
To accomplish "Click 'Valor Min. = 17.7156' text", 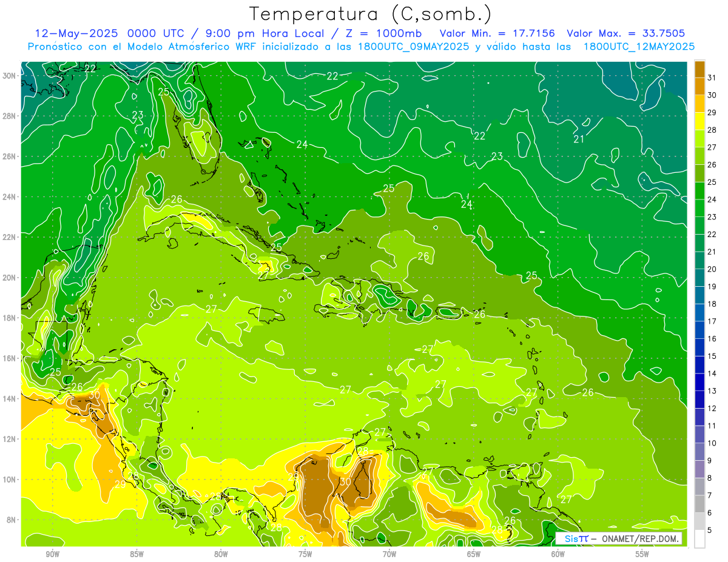I will click(497, 33).
